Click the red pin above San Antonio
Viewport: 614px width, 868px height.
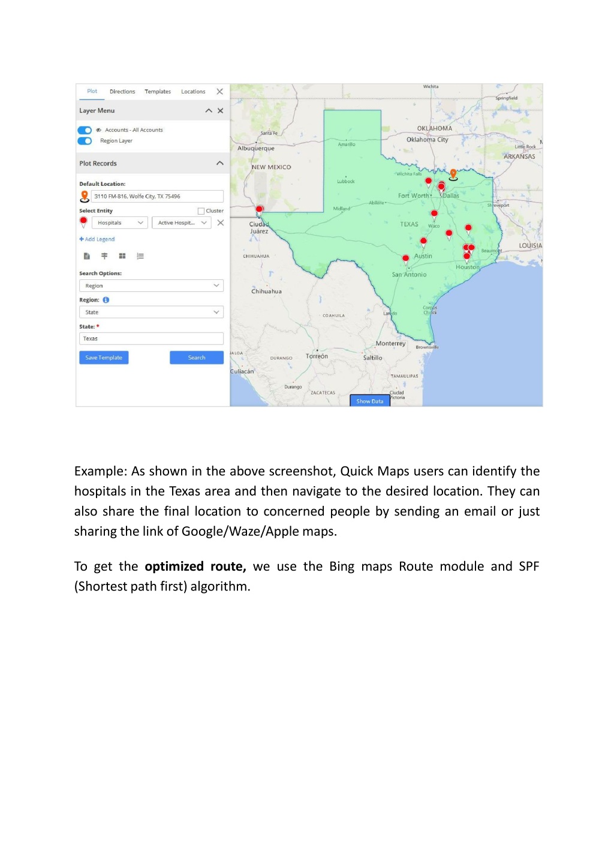pos(406,260)
